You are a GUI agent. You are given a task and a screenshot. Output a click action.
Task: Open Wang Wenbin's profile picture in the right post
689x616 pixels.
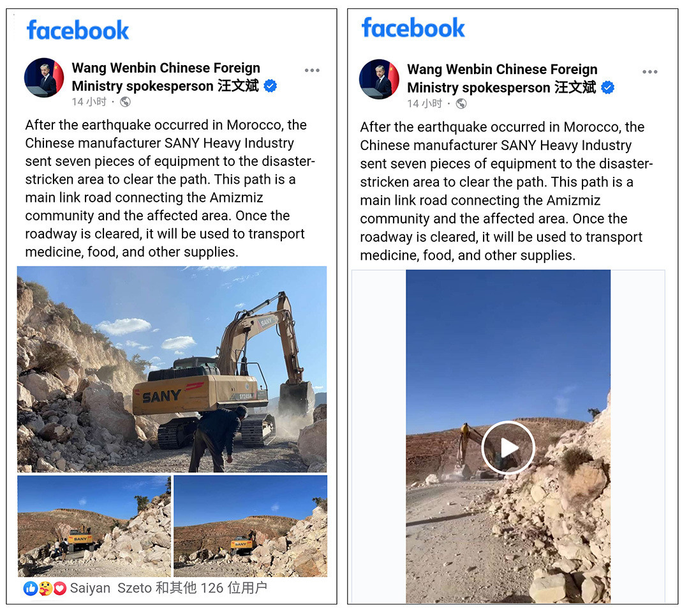379,79
